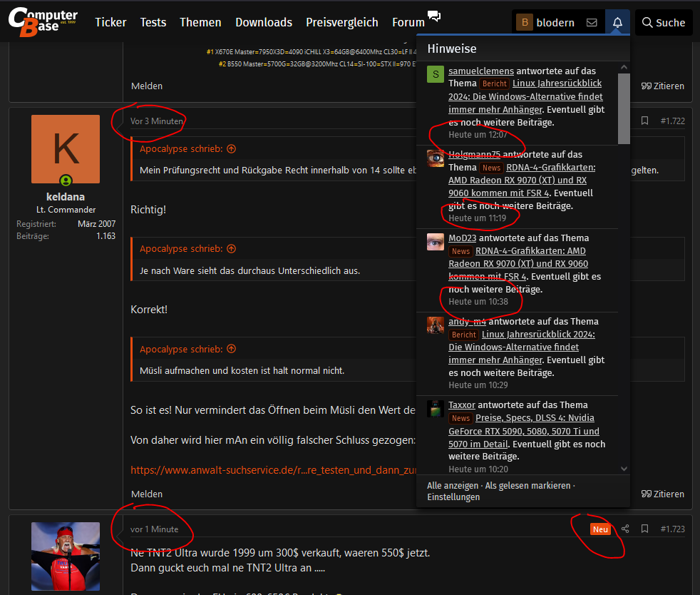Click the notifications scrollbar thumb

tap(624, 108)
